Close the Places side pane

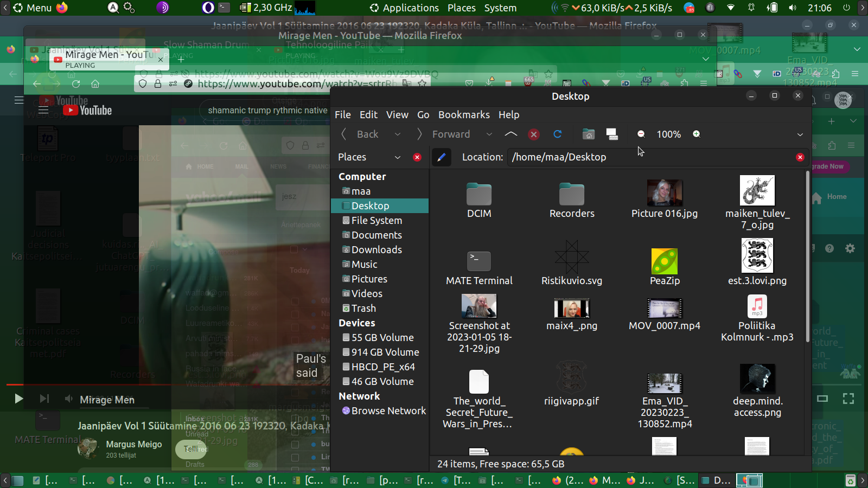point(417,157)
